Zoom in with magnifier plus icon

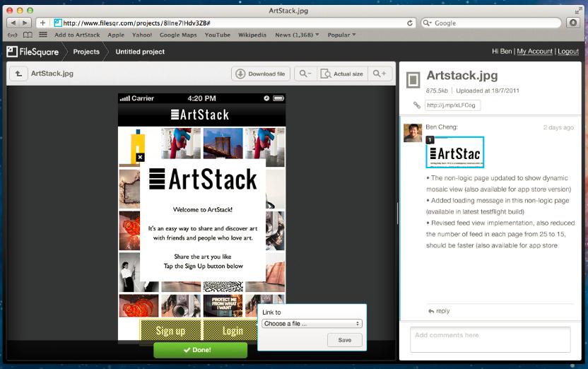tap(380, 74)
